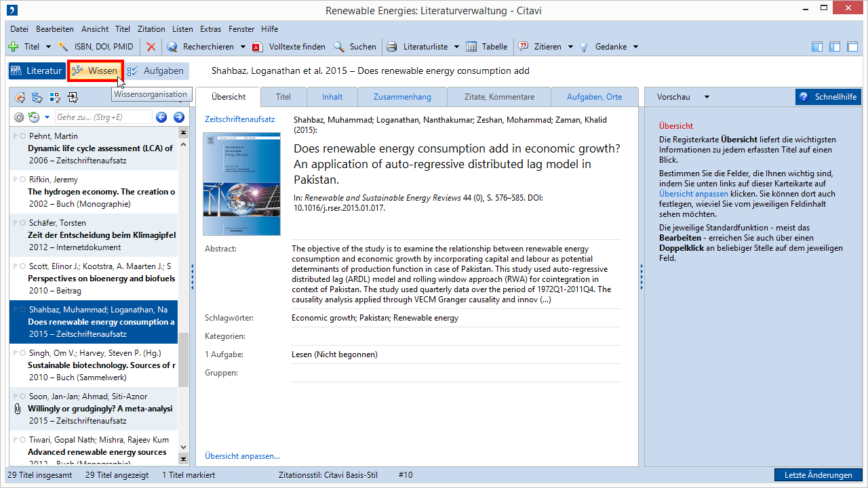
Task: Click the Schnellhilfe question mark icon
Action: point(804,97)
